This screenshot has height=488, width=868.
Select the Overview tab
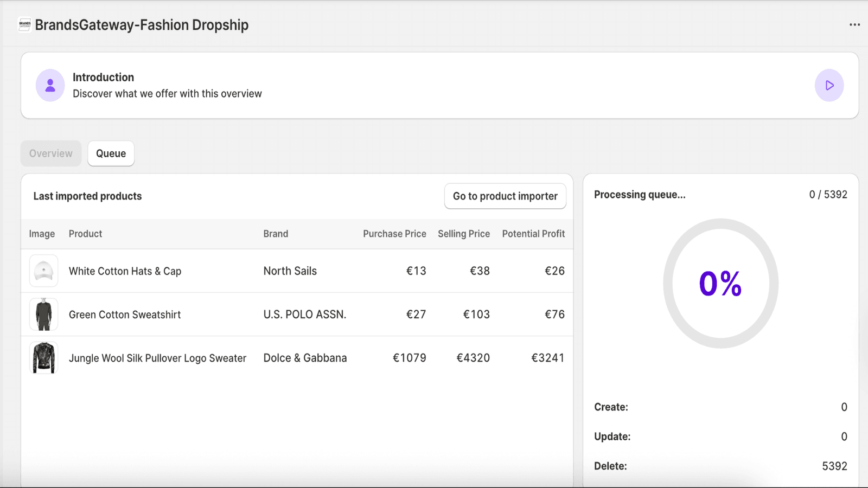[50, 153]
